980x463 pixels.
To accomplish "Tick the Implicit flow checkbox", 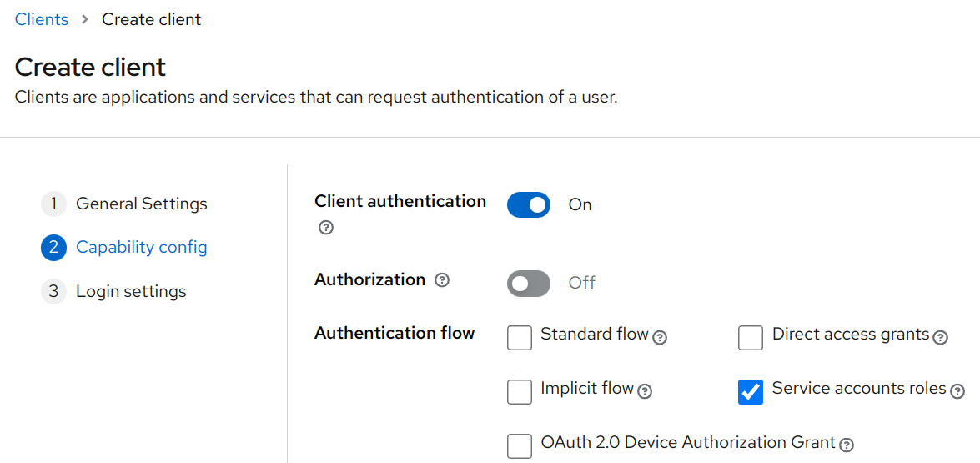I will 520,392.
